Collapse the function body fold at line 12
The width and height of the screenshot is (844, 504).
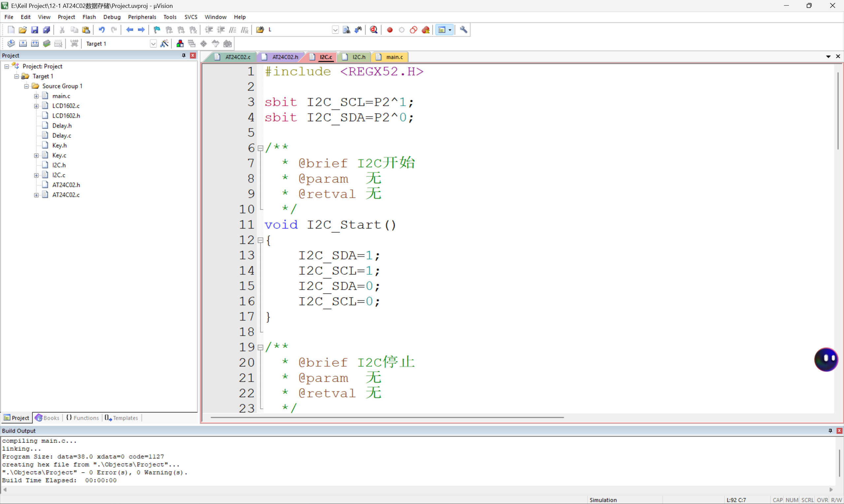261,240
